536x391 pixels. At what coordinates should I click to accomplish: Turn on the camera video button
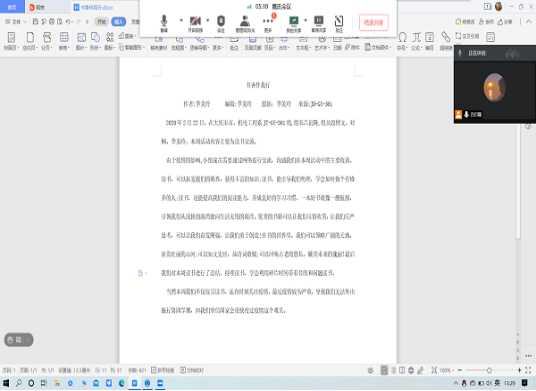(195, 23)
